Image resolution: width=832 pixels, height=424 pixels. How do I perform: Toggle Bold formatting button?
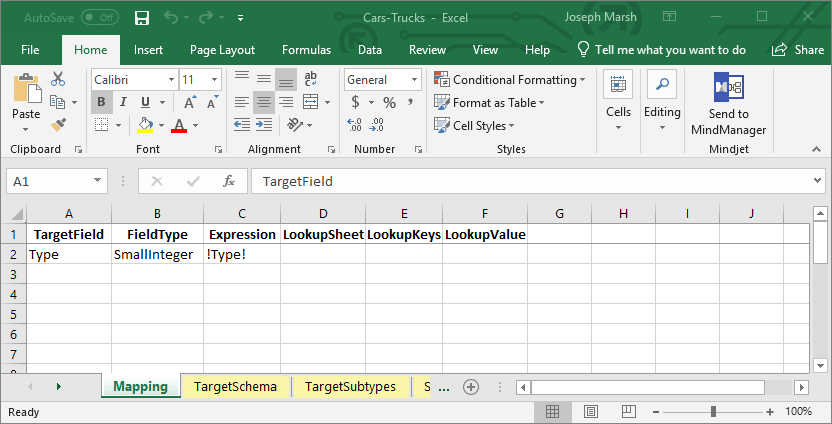[x=101, y=102]
